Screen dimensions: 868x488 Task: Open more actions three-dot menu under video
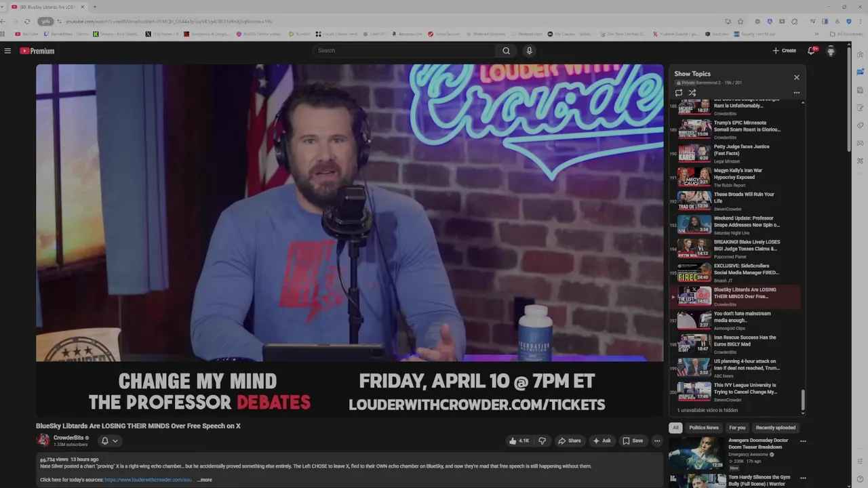tap(656, 441)
